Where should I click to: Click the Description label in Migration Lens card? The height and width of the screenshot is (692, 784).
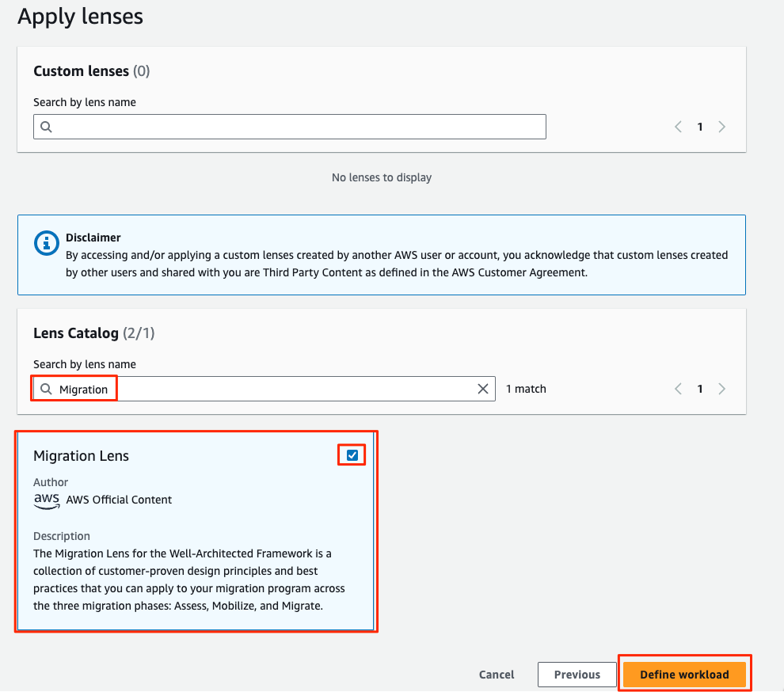62,536
